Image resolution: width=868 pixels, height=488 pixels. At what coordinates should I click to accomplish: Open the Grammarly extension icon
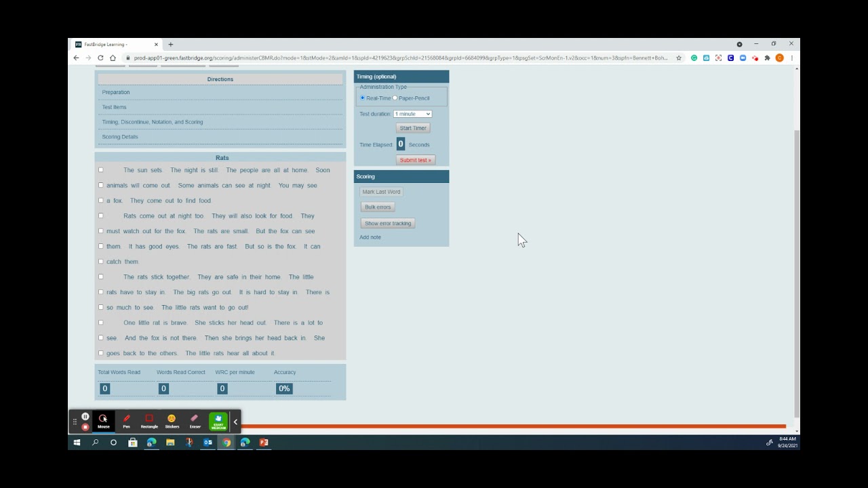(694, 58)
